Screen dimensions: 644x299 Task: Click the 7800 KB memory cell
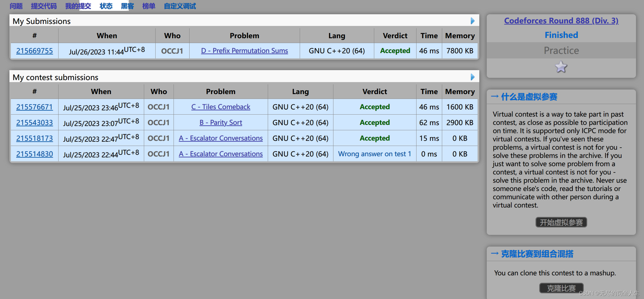click(x=460, y=51)
